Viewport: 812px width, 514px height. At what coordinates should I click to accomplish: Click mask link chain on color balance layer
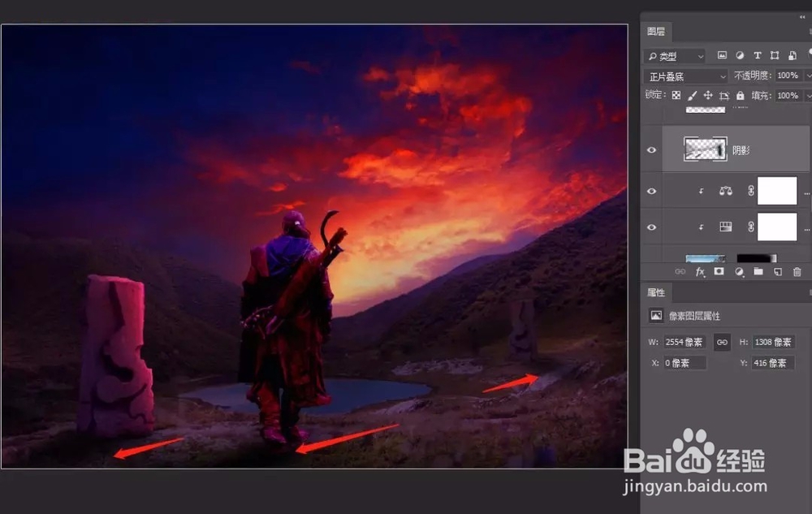pyautogui.click(x=750, y=191)
